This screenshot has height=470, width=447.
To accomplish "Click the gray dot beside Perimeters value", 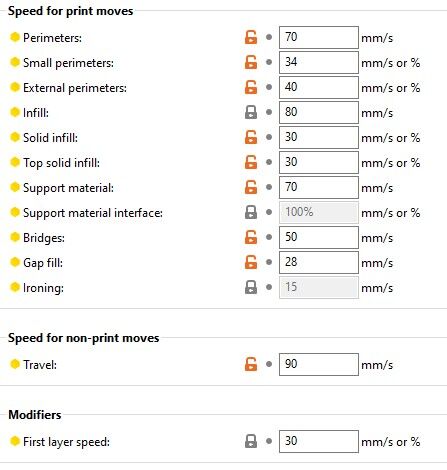I will point(269,37).
